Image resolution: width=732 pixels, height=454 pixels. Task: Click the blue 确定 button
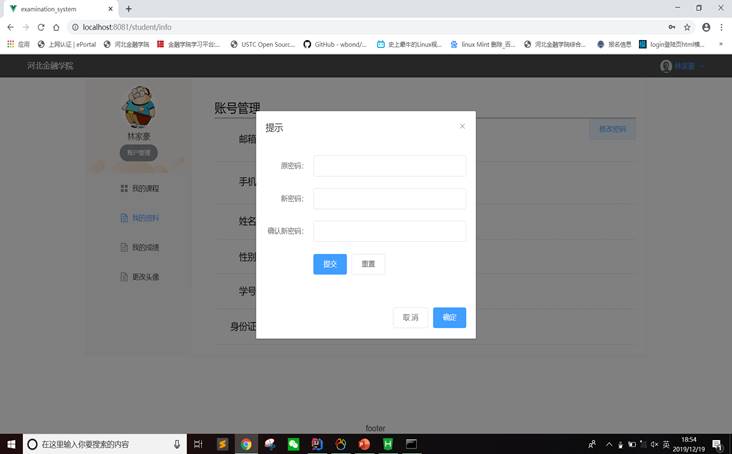[x=449, y=317]
